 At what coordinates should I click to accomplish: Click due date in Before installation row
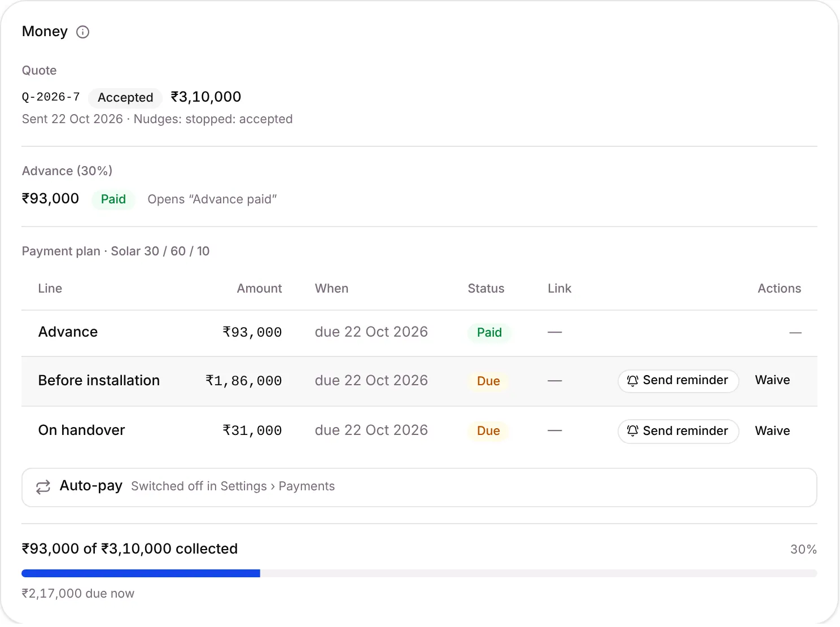coord(371,381)
